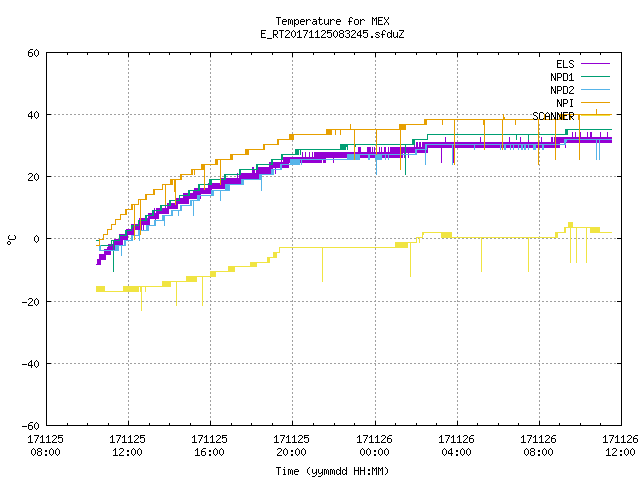
Task: Select the NPI legend label
Action: (565, 103)
